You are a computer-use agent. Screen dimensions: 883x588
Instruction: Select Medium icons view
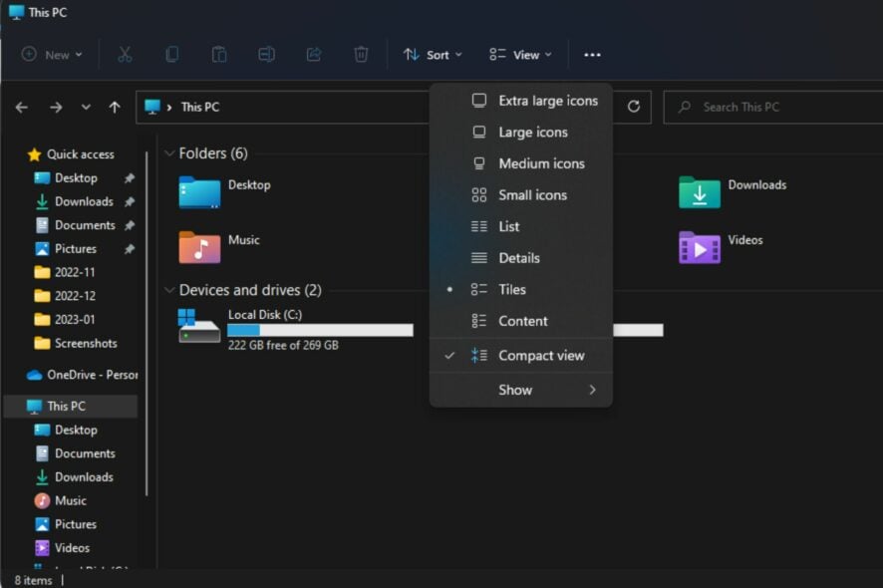coord(521,163)
